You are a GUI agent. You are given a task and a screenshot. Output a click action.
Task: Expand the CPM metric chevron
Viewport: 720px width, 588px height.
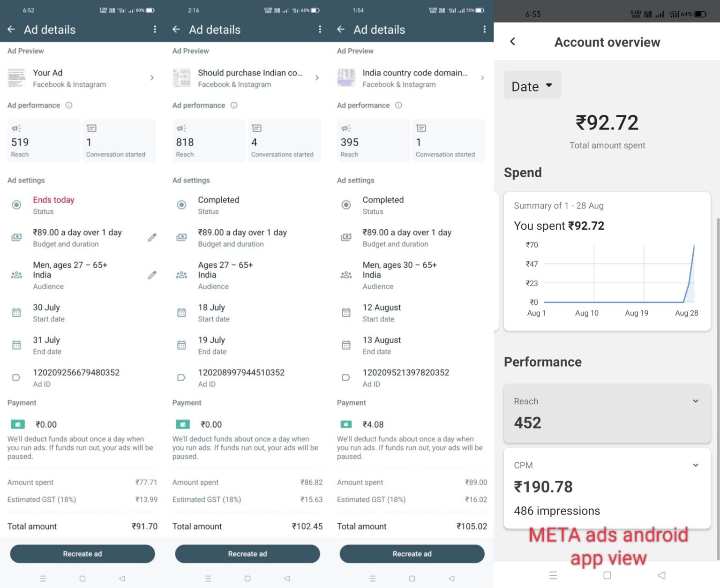[x=696, y=465]
